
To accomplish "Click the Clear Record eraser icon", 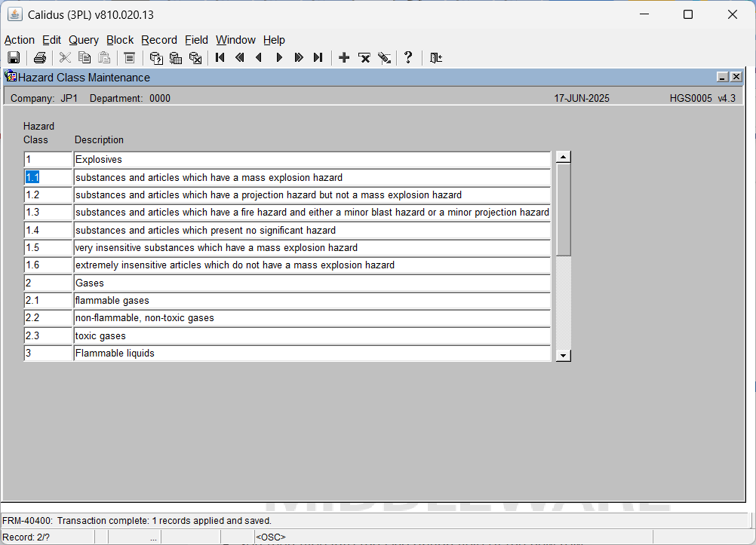I will (384, 58).
